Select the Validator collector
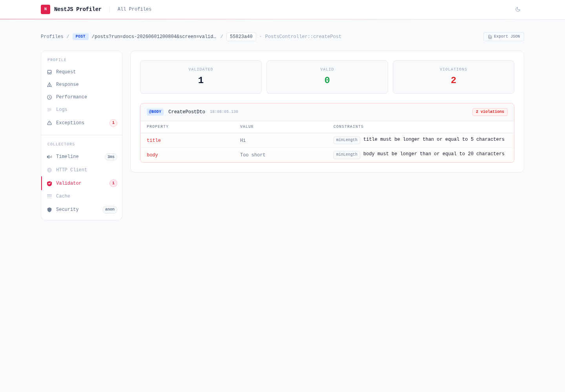The height and width of the screenshot is (392, 565). click(82, 183)
